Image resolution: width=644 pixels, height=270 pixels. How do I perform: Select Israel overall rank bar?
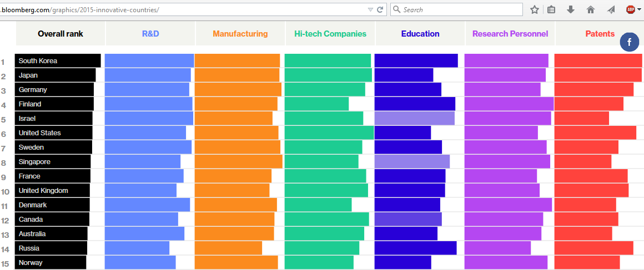[54, 118]
